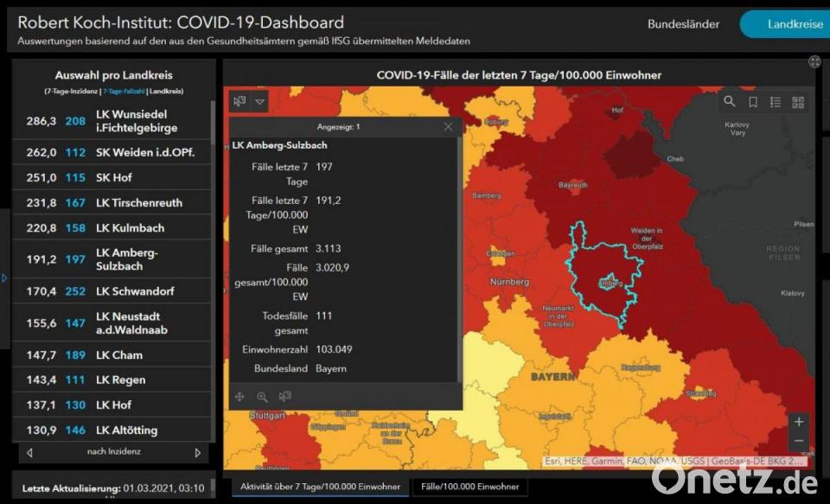This screenshot has height=504, width=830.
Task: Open the selection tool options arrow
Action: [260, 102]
